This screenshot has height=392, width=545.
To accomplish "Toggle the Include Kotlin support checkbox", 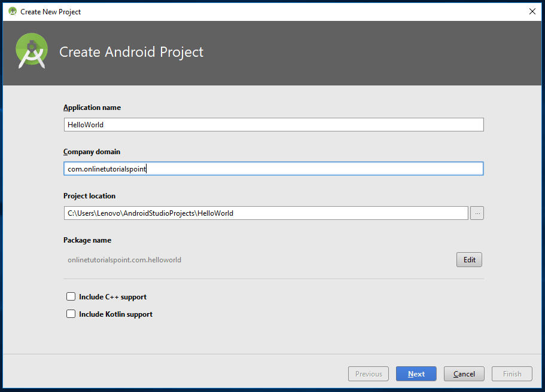I will 71,314.
